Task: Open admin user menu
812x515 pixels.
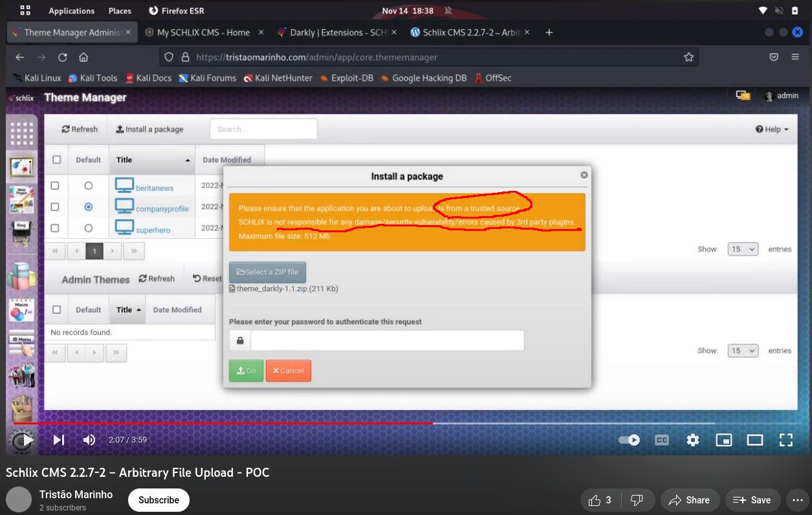Action: point(781,96)
